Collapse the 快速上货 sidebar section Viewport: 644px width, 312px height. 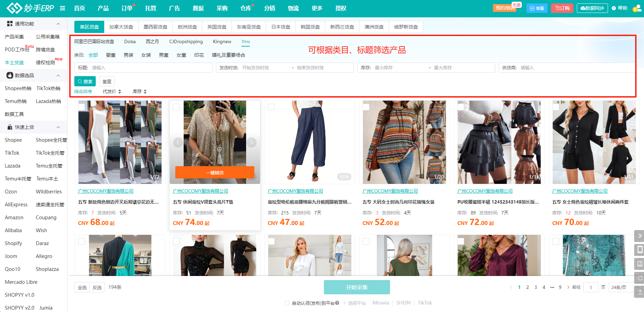click(58, 127)
